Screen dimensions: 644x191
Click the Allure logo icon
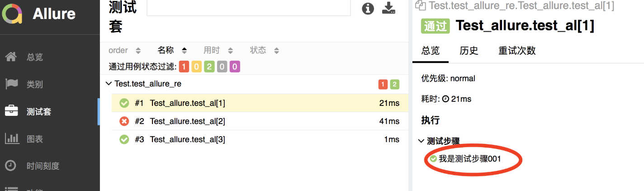[x=12, y=14]
